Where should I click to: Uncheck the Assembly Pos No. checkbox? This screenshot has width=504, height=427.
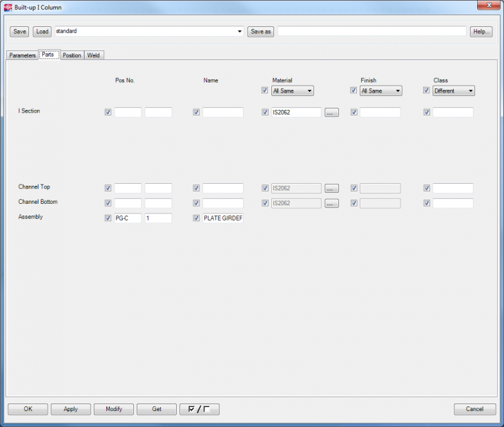click(108, 218)
